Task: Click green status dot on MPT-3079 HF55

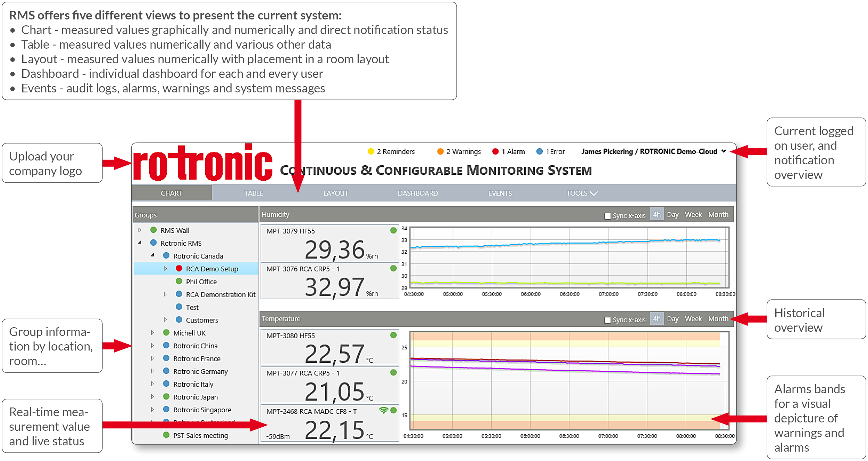Action: pos(393,230)
